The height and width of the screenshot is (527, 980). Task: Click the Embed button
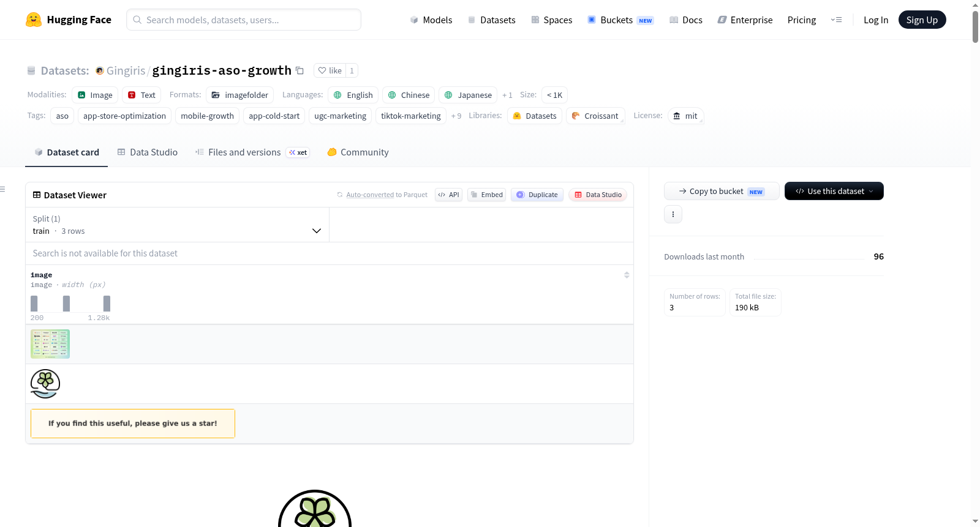pos(486,195)
